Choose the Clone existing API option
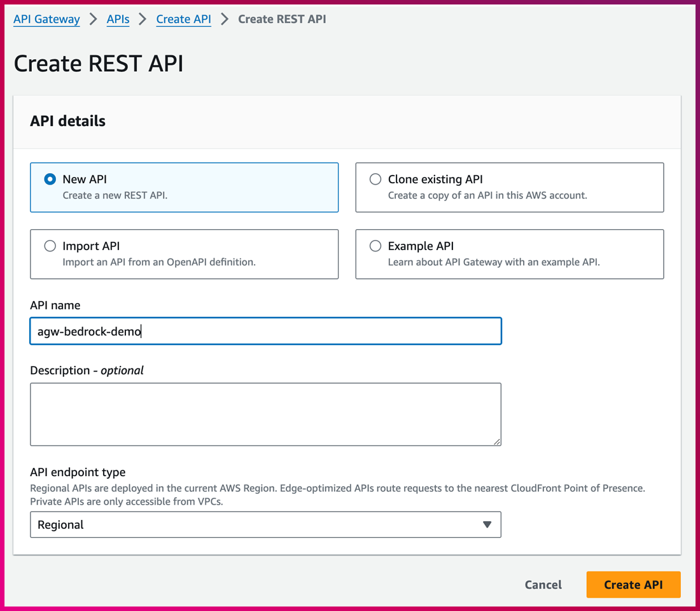 [375, 179]
